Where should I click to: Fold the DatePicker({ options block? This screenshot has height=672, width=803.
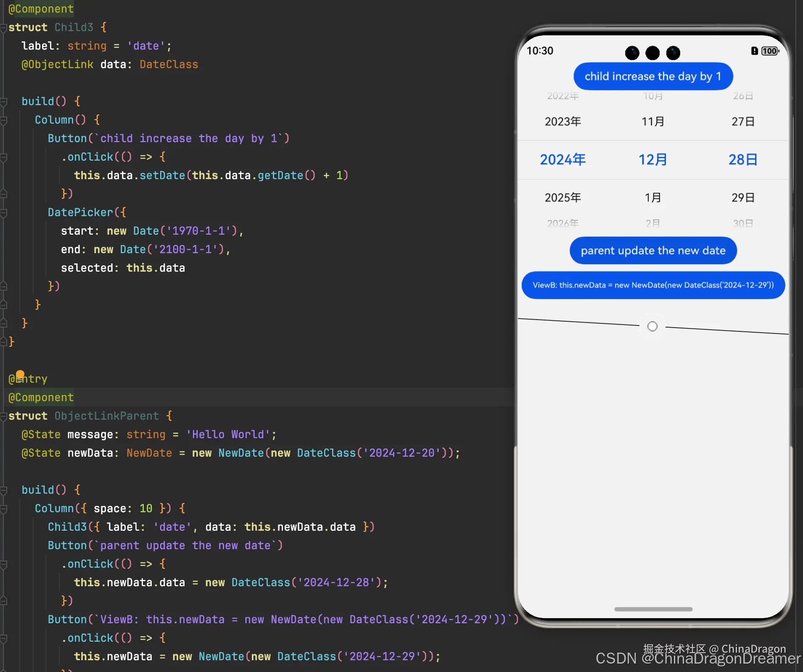pyautogui.click(x=4, y=213)
